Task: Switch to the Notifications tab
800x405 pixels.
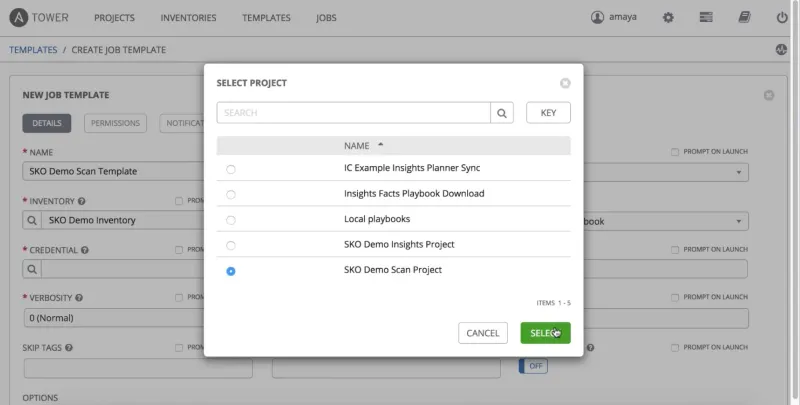Action: click(x=182, y=123)
